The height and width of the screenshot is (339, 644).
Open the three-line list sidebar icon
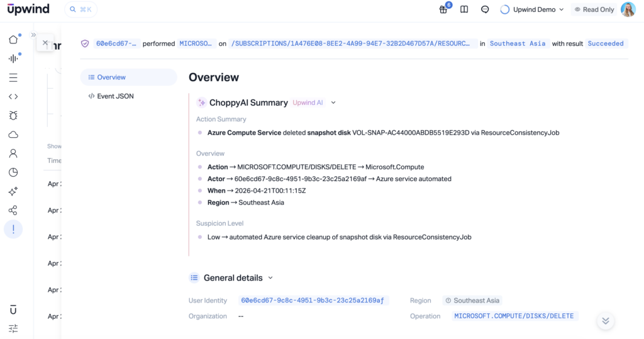click(x=13, y=77)
